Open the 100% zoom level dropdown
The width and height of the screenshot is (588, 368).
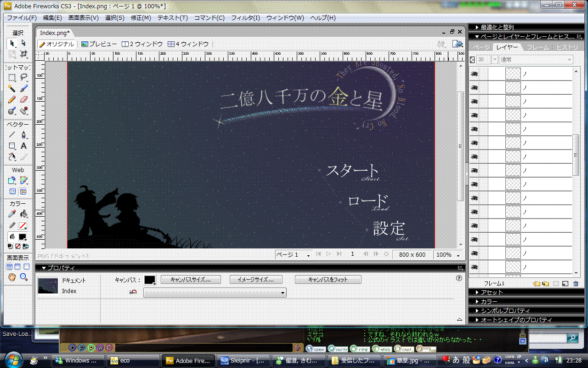pos(448,254)
